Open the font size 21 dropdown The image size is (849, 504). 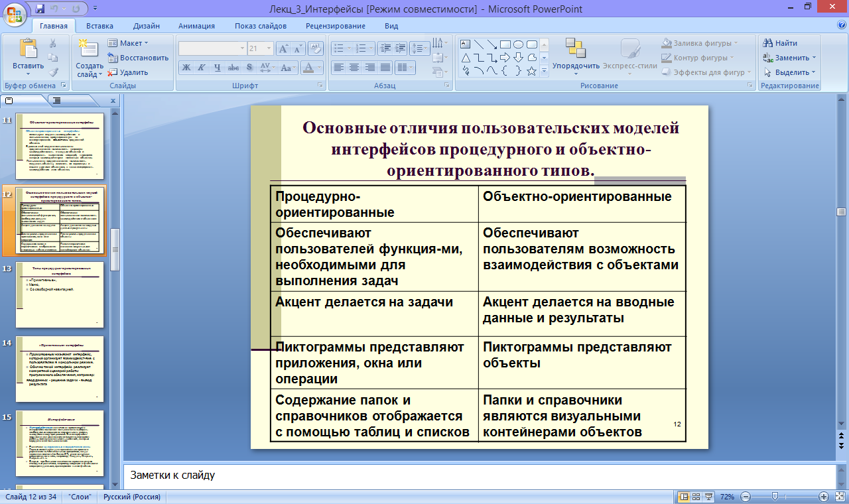pos(267,48)
